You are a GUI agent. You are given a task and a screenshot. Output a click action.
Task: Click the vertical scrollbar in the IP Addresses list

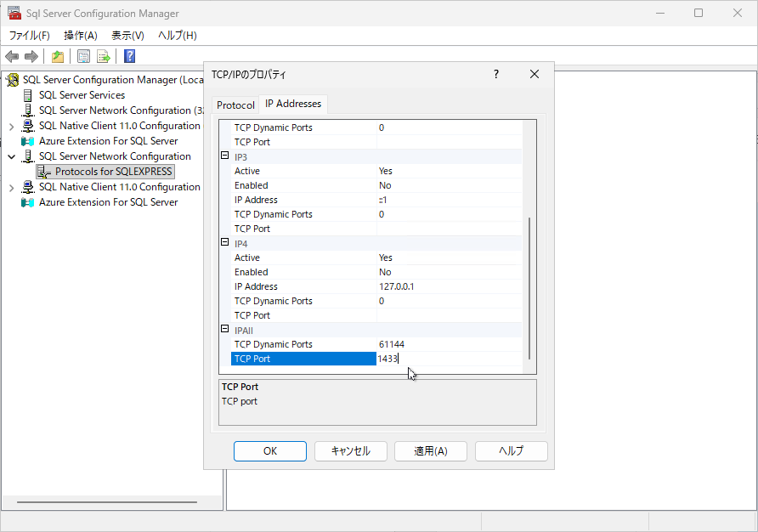tap(529, 287)
